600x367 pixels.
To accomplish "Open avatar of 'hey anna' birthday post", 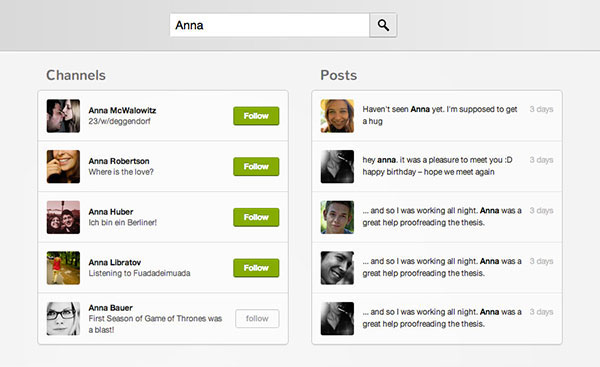I will 337,166.
